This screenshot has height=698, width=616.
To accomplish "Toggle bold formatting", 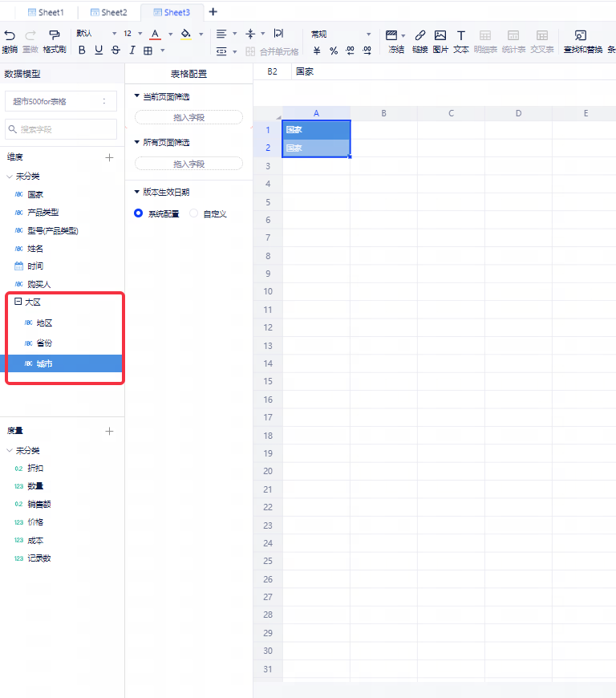I will (81, 50).
